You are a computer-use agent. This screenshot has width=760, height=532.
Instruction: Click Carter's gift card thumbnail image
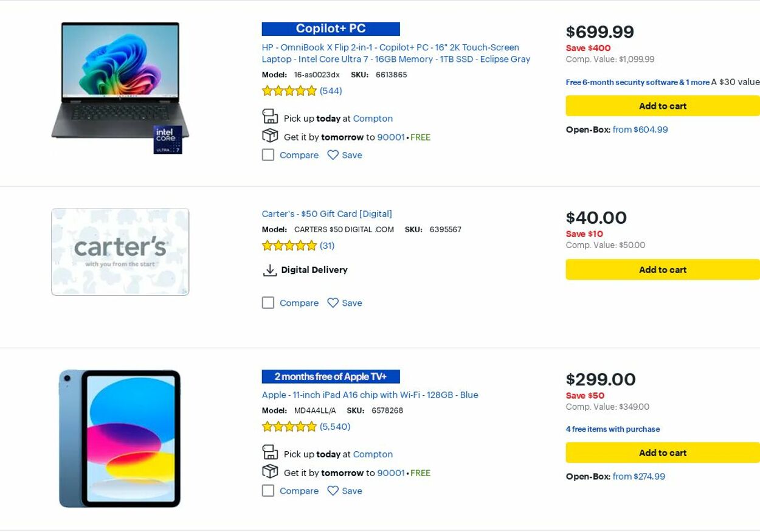click(x=120, y=252)
